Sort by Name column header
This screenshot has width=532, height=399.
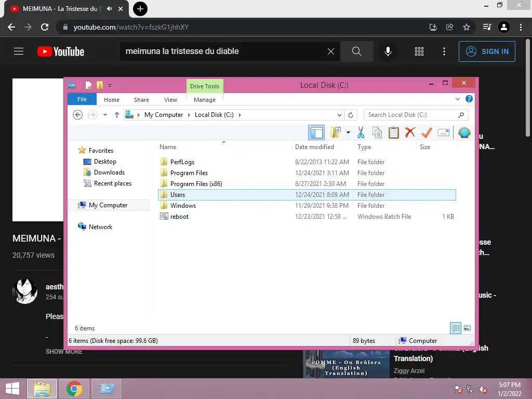click(x=224, y=147)
